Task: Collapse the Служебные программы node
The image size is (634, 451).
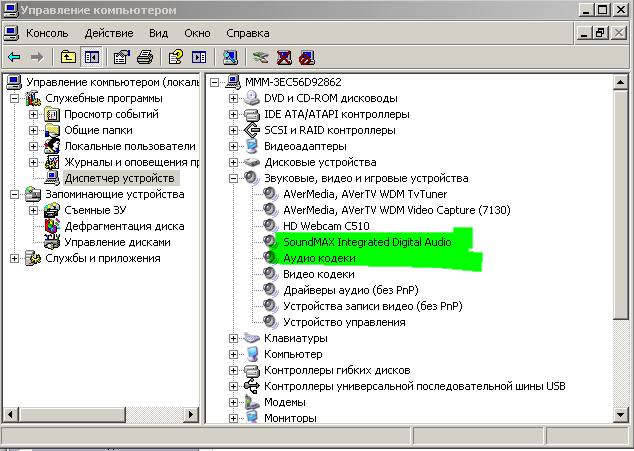Action: pyautogui.click(x=15, y=98)
